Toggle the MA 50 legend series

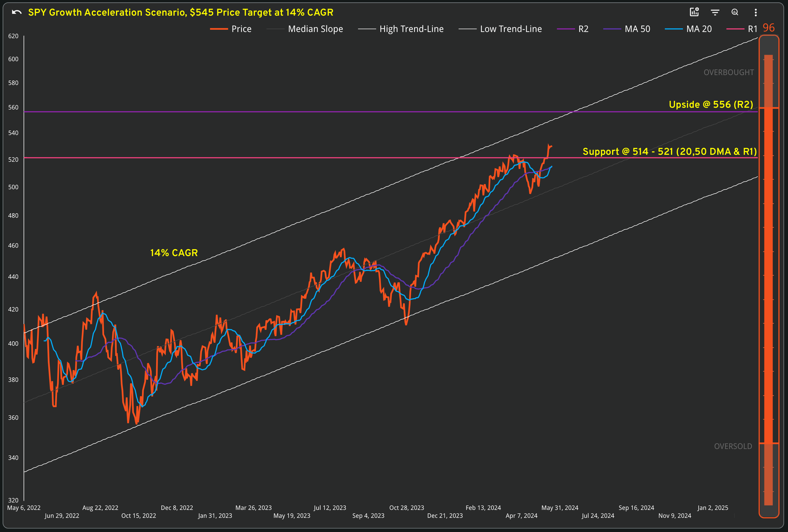click(627, 29)
